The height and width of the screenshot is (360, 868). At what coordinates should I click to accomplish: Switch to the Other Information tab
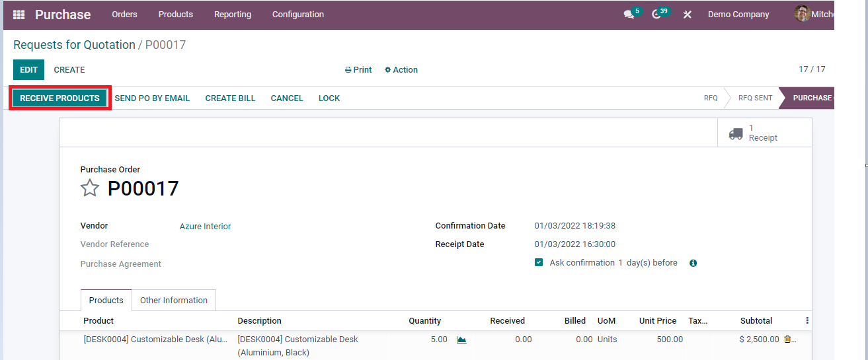click(x=173, y=301)
